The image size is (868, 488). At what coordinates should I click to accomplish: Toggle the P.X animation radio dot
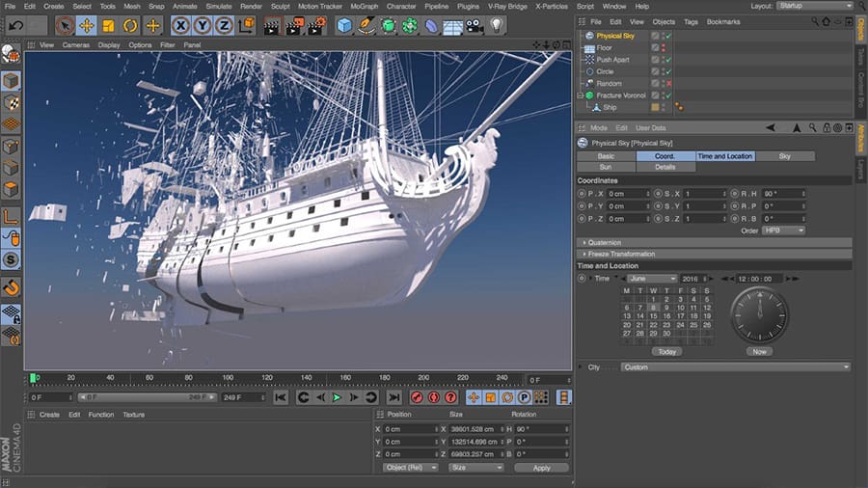point(582,194)
